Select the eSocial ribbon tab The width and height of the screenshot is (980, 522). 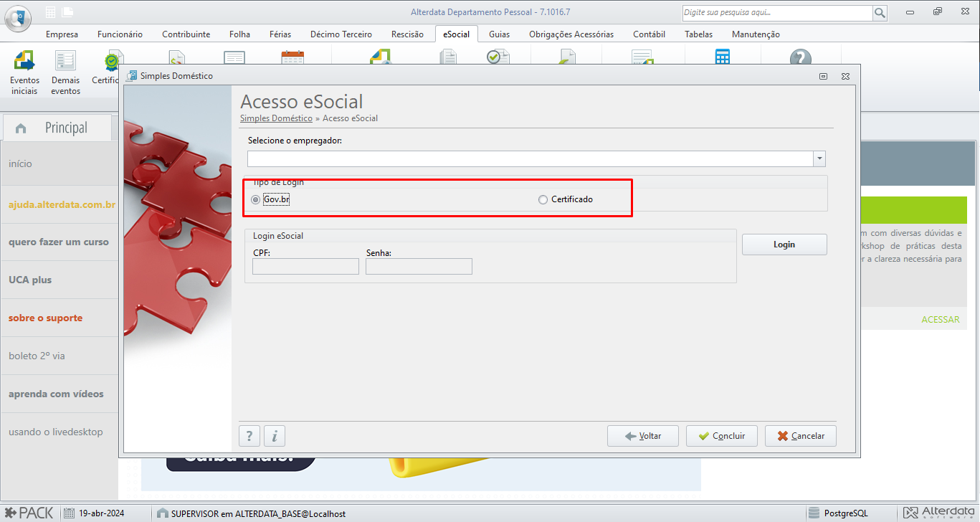456,34
